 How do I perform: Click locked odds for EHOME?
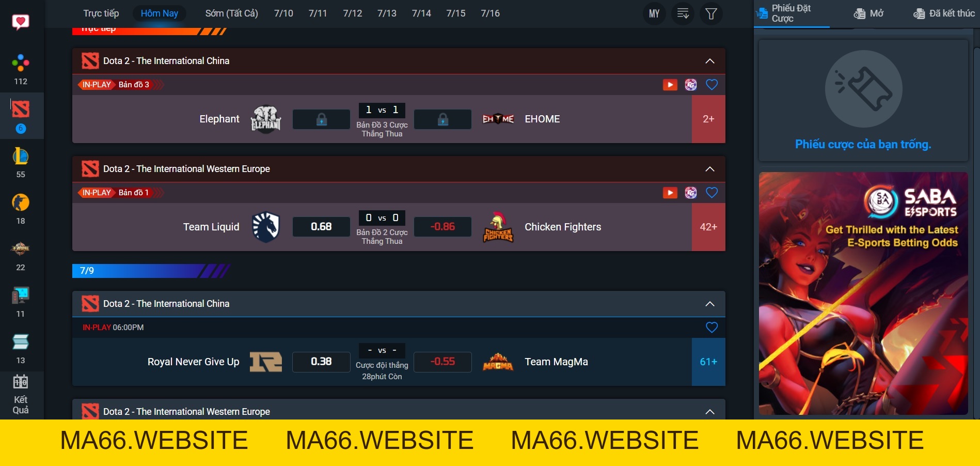click(x=442, y=119)
